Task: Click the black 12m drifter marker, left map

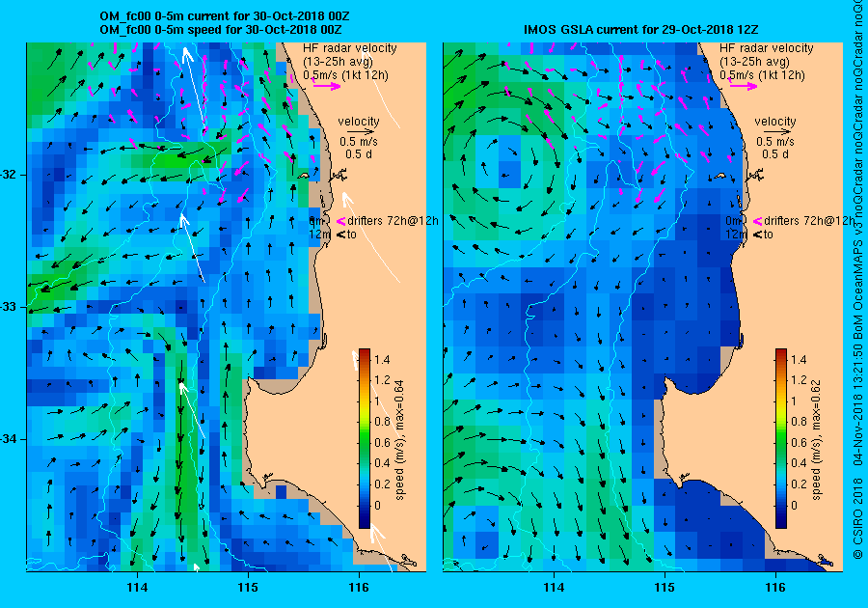Action: tap(341, 235)
